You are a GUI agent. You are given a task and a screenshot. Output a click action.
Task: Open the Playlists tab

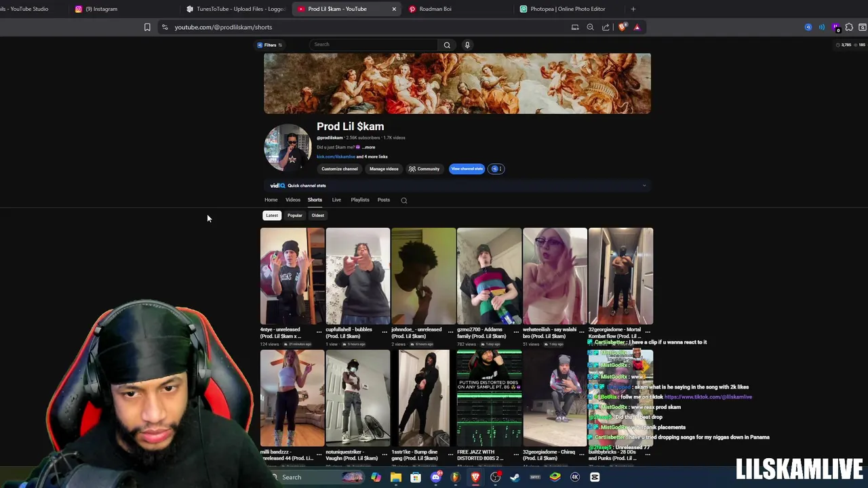(x=360, y=200)
